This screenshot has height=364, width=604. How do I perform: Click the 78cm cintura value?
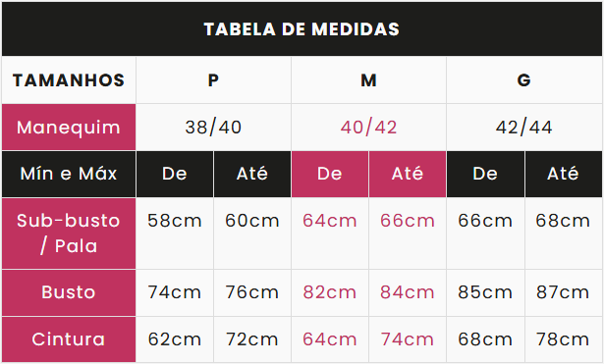[563, 339]
